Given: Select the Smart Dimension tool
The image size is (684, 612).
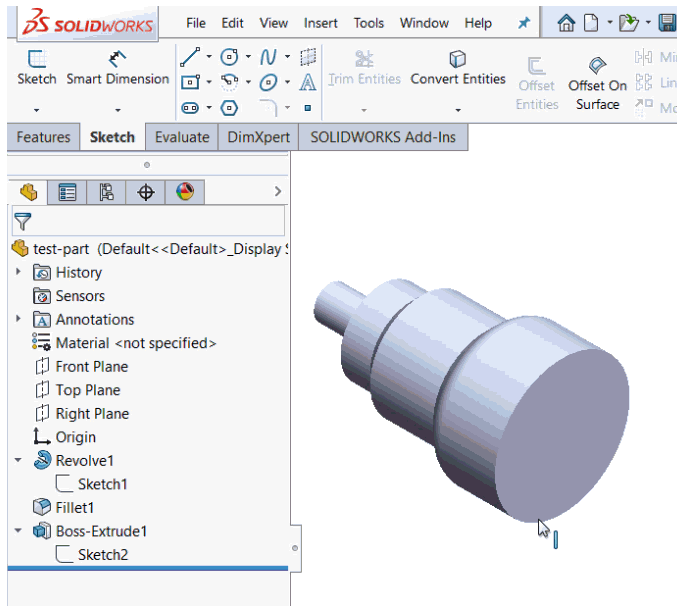Looking at the screenshot, I should (117, 68).
